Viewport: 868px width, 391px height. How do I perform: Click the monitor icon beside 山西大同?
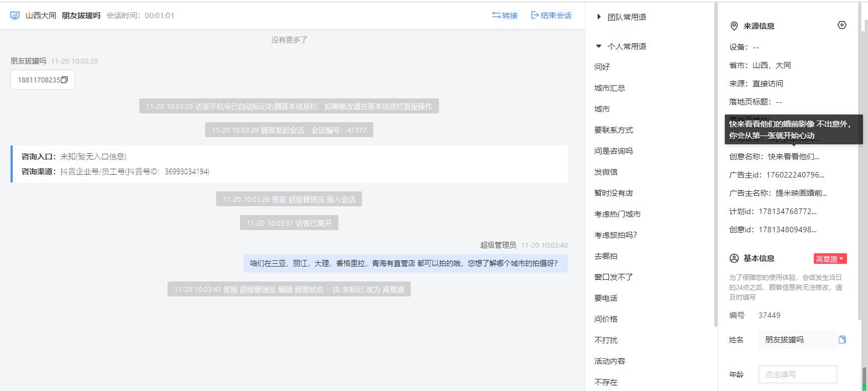point(15,15)
